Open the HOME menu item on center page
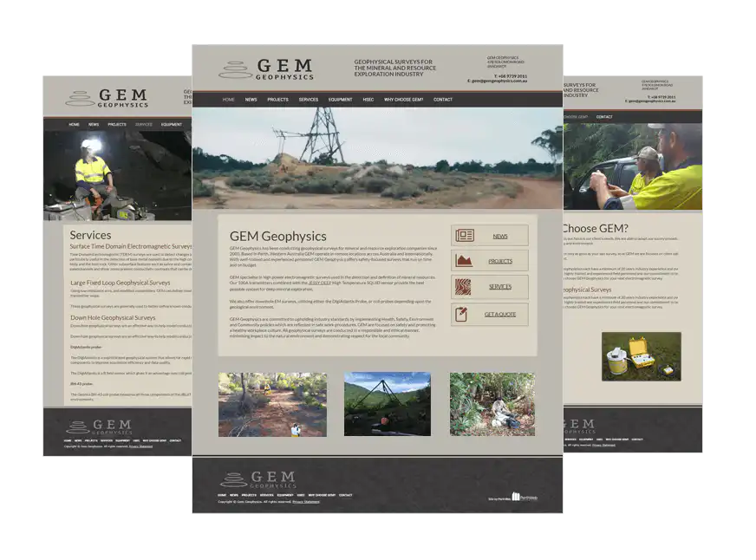The image size is (756, 560). (228, 100)
